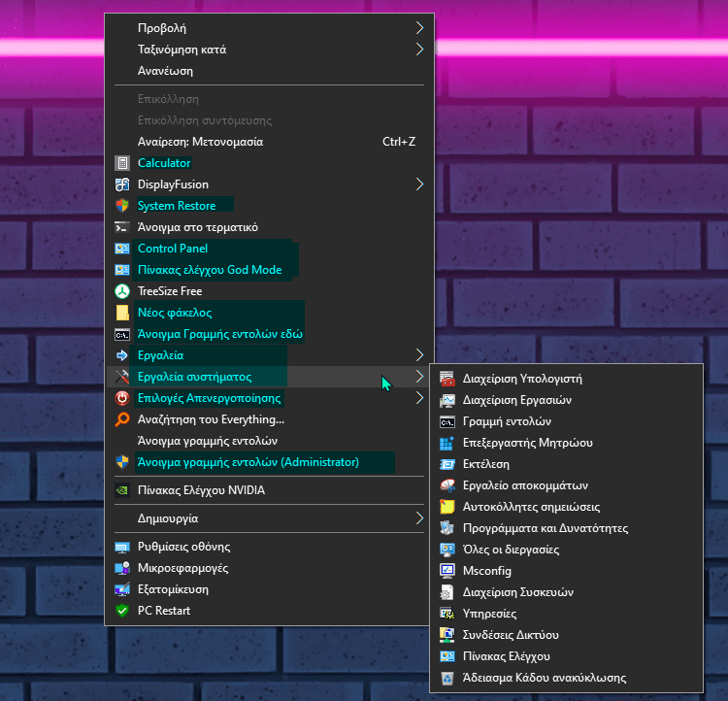Click the Διαχείριση Υπολογιστή toolbox icon
The width and height of the screenshot is (728, 701).
click(x=447, y=379)
